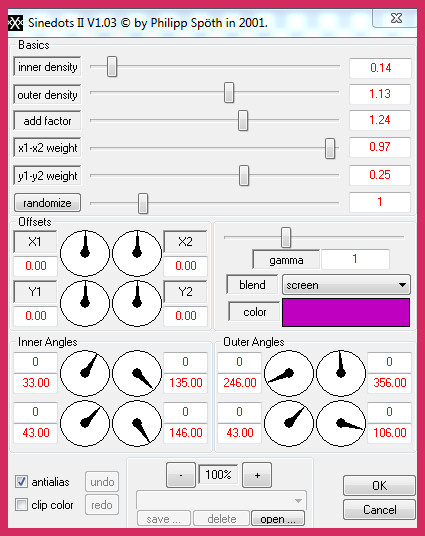Image resolution: width=425 pixels, height=536 pixels.
Task: Zoom in with the plus button
Action: tap(257, 475)
